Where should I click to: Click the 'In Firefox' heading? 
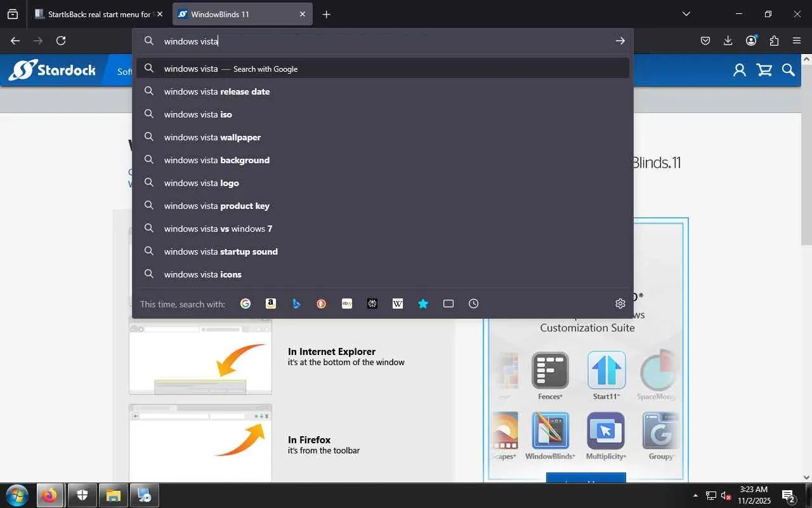309,440
